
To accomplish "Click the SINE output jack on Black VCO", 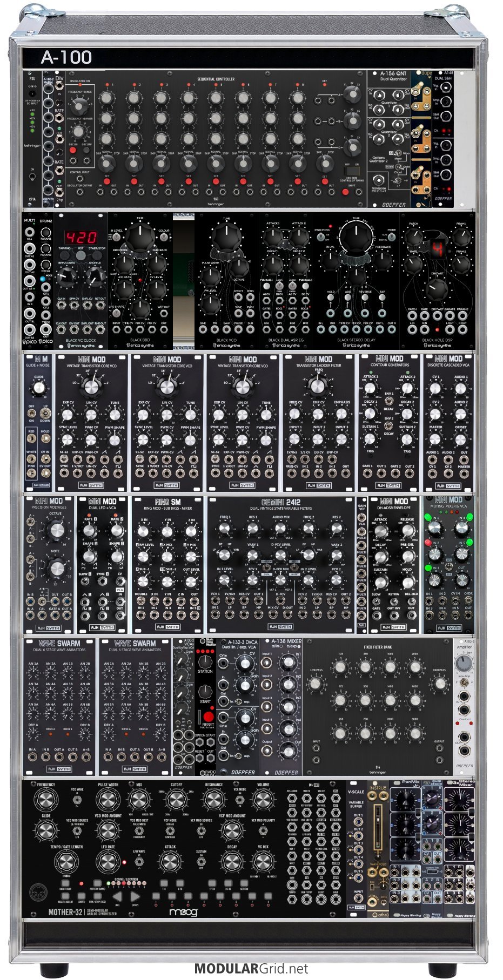I will [x=204, y=330].
